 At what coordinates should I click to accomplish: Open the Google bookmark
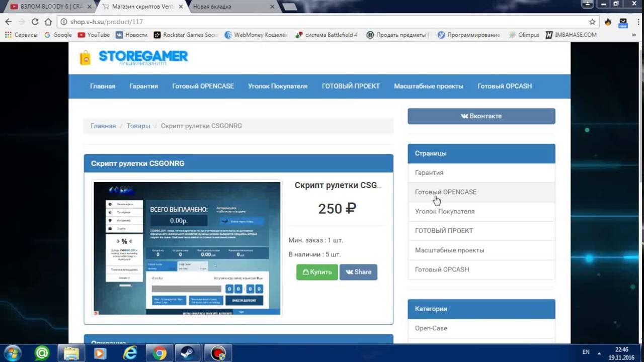58,35
